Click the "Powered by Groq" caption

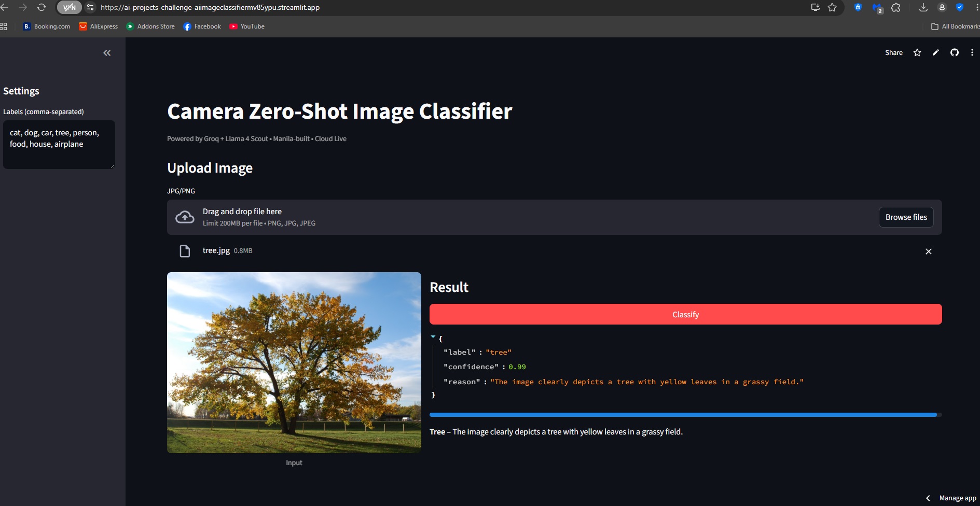tap(257, 139)
